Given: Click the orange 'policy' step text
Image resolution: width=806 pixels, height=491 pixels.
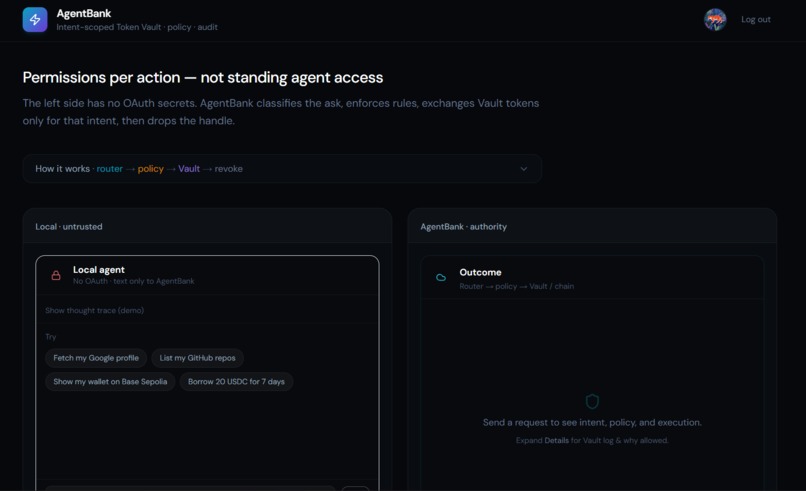Looking at the screenshot, I should pos(151,169).
